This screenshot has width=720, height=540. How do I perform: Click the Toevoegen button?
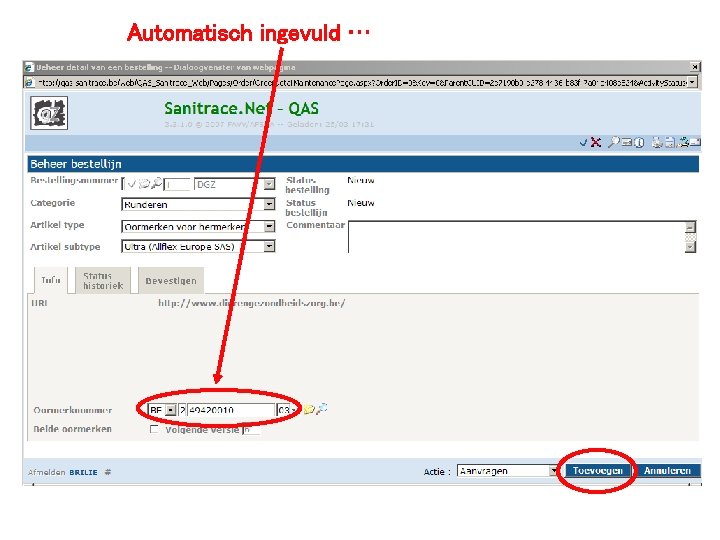tap(597, 471)
